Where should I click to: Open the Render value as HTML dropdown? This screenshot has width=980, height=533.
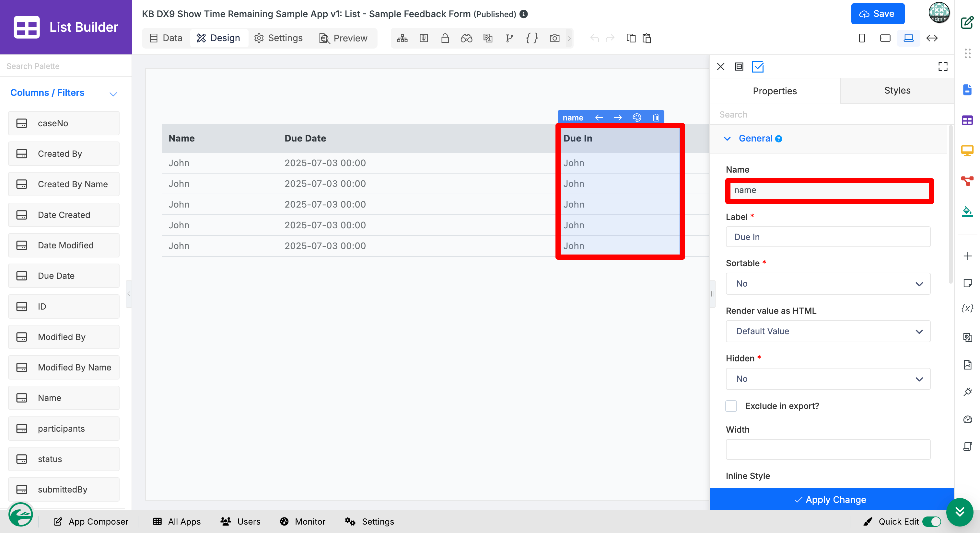(x=828, y=331)
